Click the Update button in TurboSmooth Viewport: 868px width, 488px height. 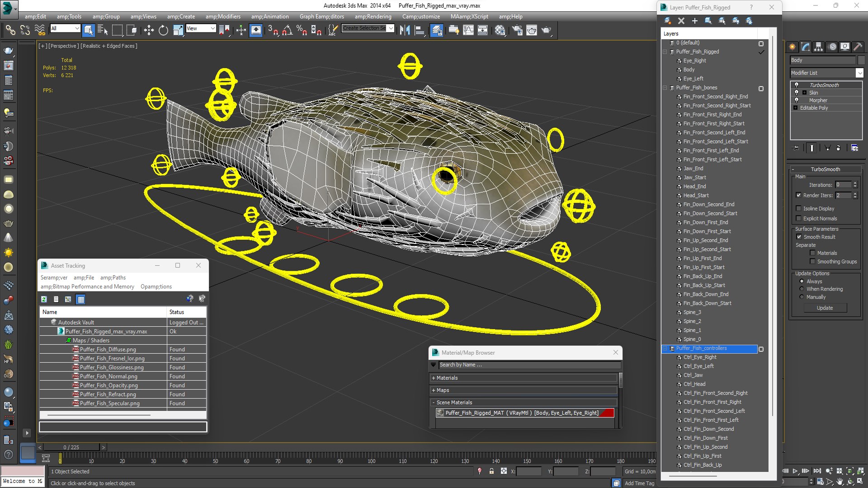click(x=825, y=308)
